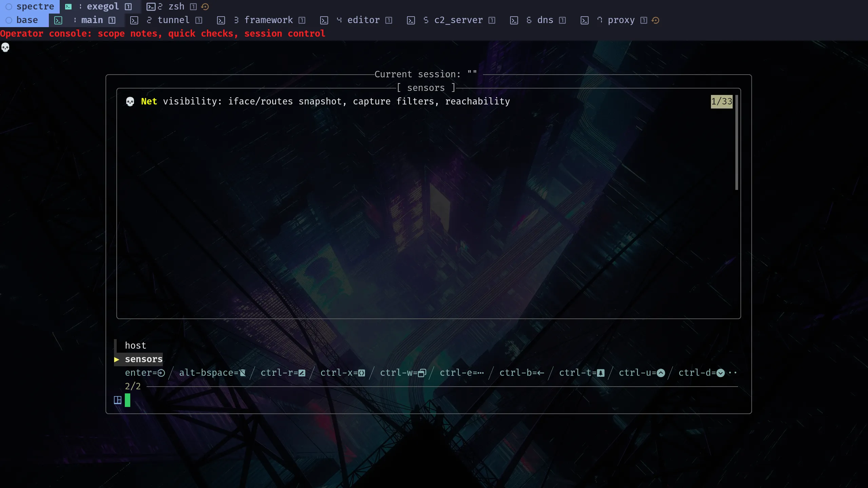Image resolution: width=868 pixels, height=488 pixels.
Task: Select the host entry in the picker list
Action: [135, 345]
